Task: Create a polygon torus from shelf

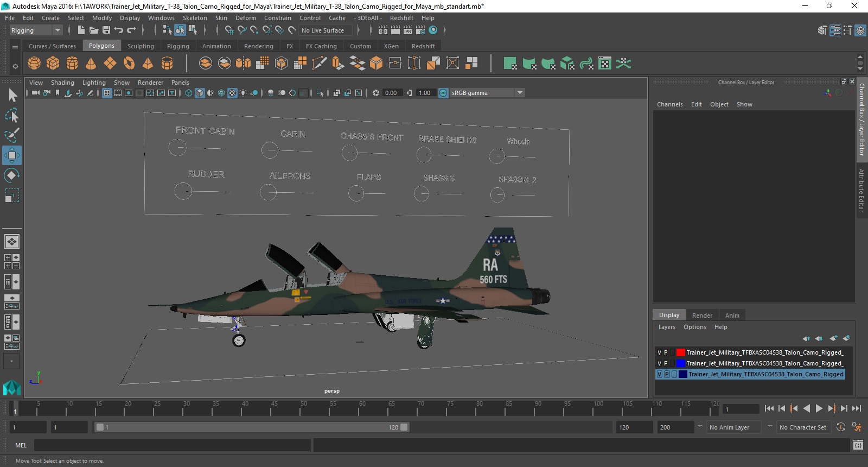Action: point(129,64)
